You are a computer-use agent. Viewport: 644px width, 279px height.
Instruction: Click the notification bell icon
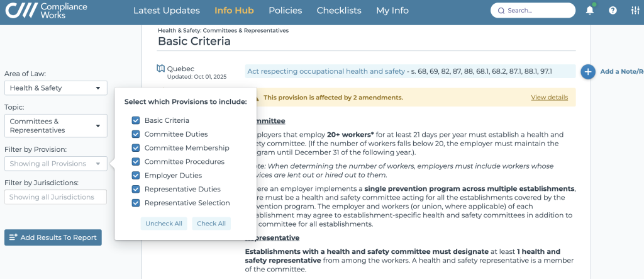[589, 11]
